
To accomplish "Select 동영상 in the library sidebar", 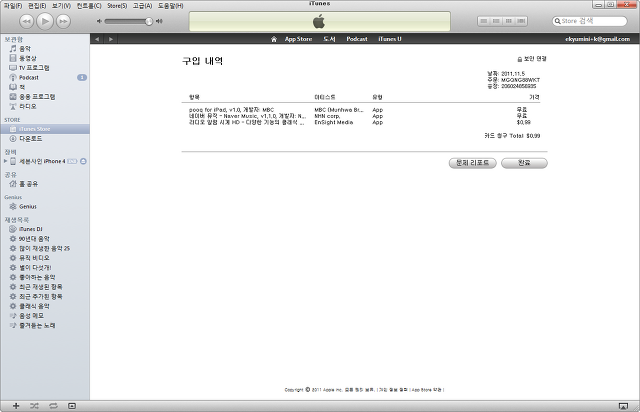I will point(45,58).
